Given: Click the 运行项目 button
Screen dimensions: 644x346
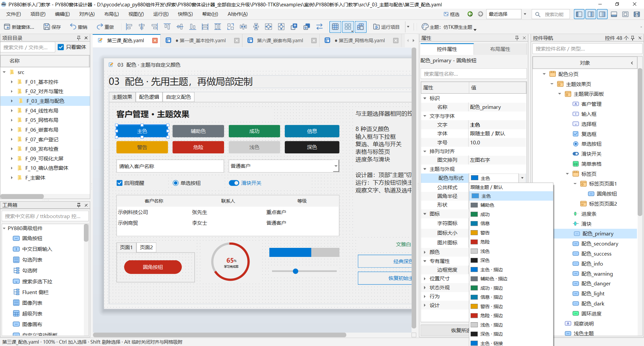Looking at the screenshot, I should [386, 27].
